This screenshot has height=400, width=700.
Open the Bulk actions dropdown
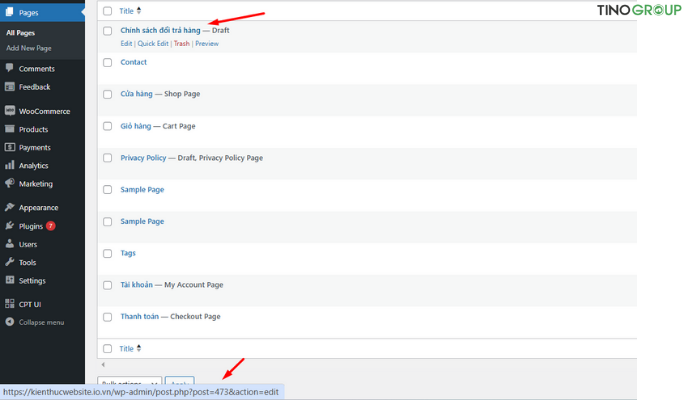pos(129,382)
